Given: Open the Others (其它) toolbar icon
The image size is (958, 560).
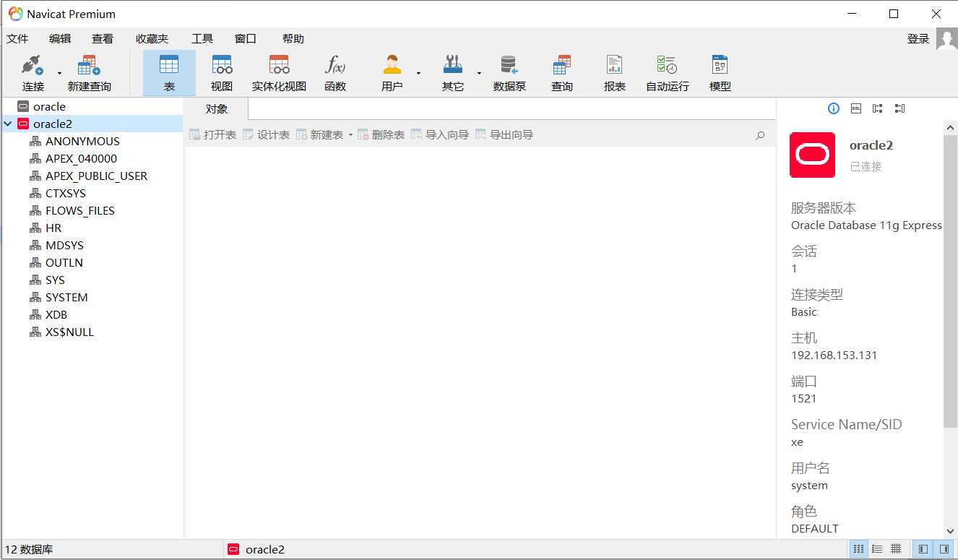Looking at the screenshot, I should [453, 72].
